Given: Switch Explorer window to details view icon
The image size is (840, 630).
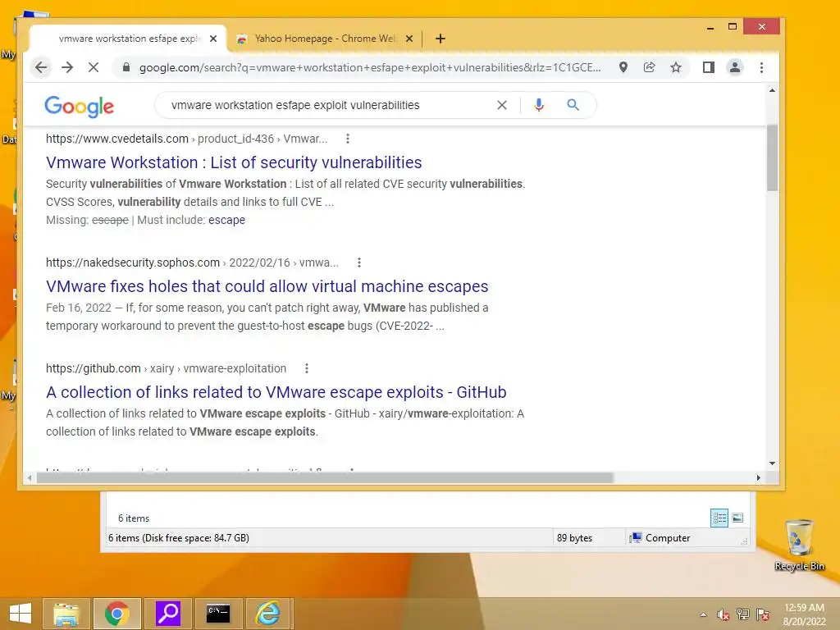Looking at the screenshot, I should pos(719,518).
